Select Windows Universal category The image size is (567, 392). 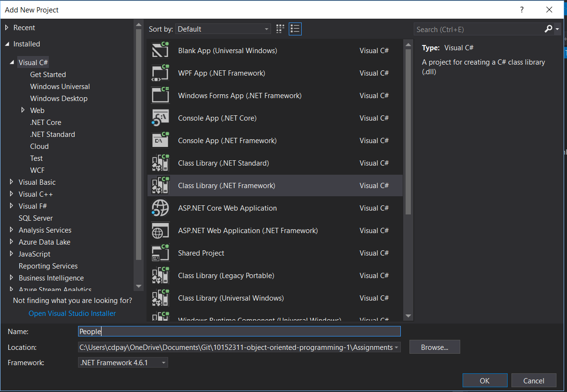tap(60, 86)
